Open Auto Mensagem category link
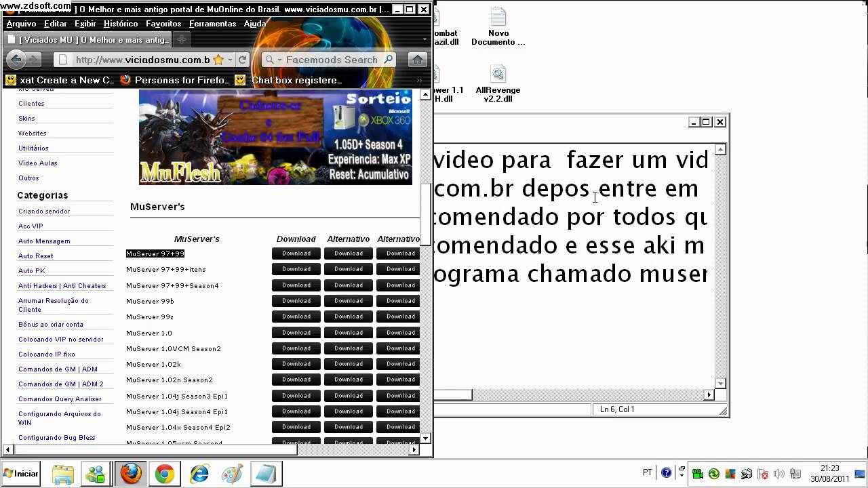Viewport: 868px width, 488px height. click(44, 241)
